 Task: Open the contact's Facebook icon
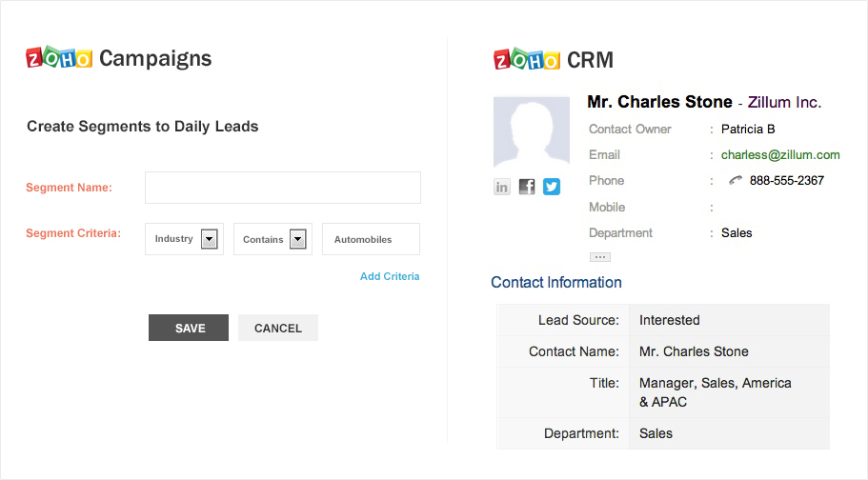coord(527,187)
